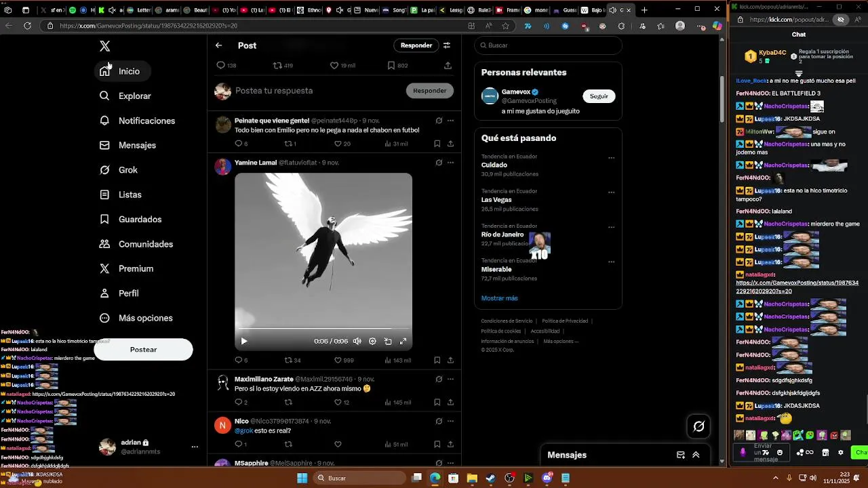Open Kick chat shop icon

point(825,453)
